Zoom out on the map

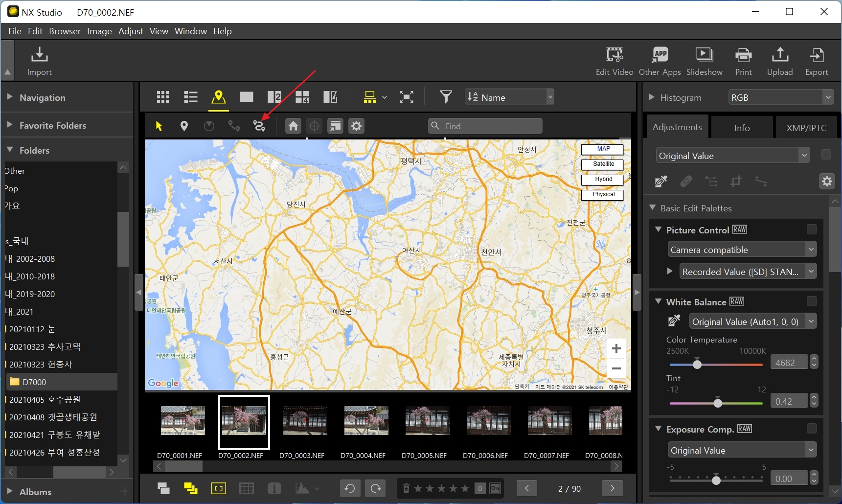pyautogui.click(x=616, y=368)
